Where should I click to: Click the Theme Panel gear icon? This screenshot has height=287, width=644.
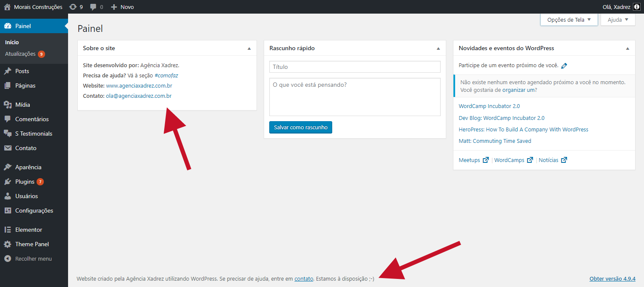[8, 244]
